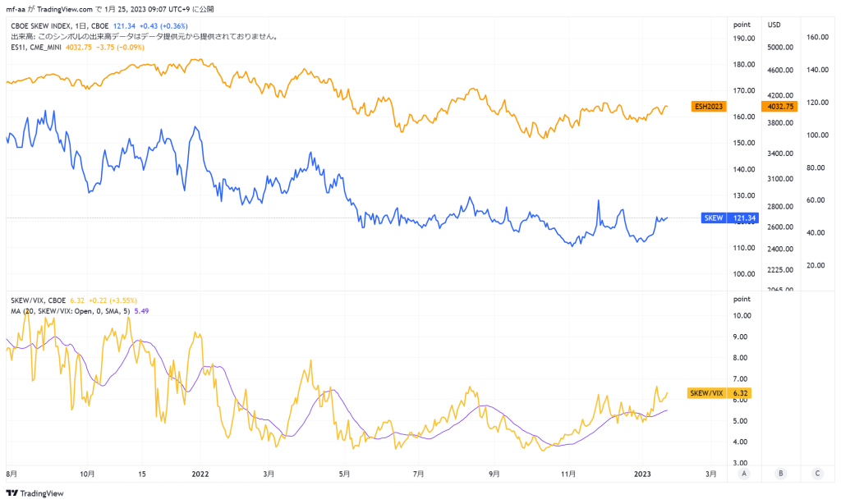Image resolution: width=841 pixels, height=504 pixels.
Task: Click the 121.34 SKEW value tag
Action: 743,218
